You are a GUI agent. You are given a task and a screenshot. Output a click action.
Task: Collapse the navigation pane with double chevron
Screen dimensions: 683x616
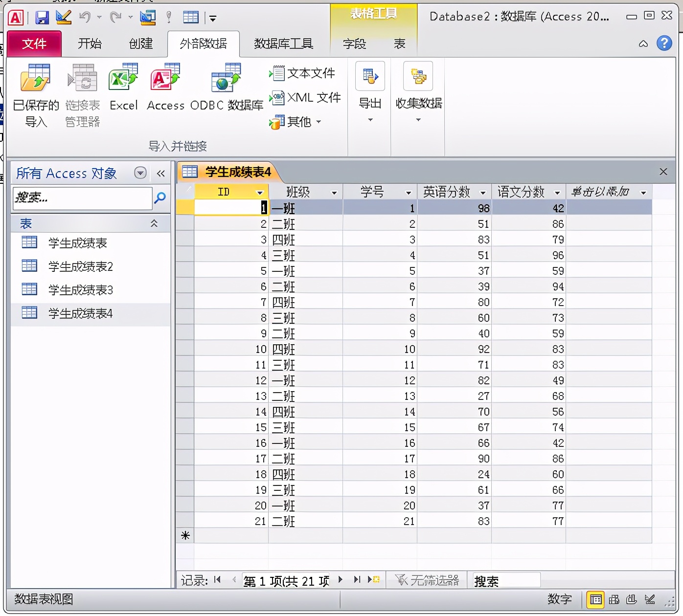160,173
